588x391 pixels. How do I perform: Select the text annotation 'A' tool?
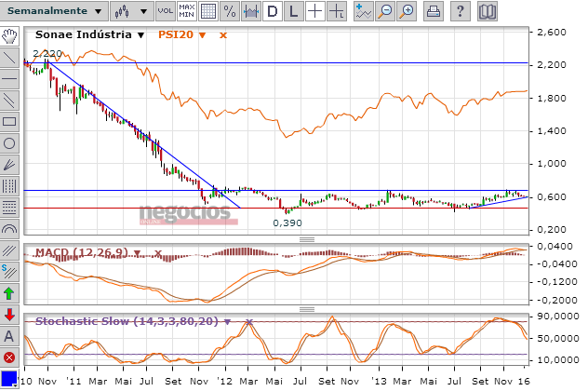pyautogui.click(x=9, y=336)
